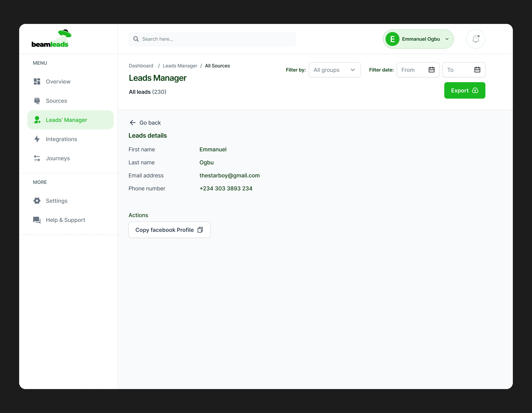This screenshot has width=532, height=413.
Task: Go to Sources in the sidebar
Action: (x=70, y=100)
